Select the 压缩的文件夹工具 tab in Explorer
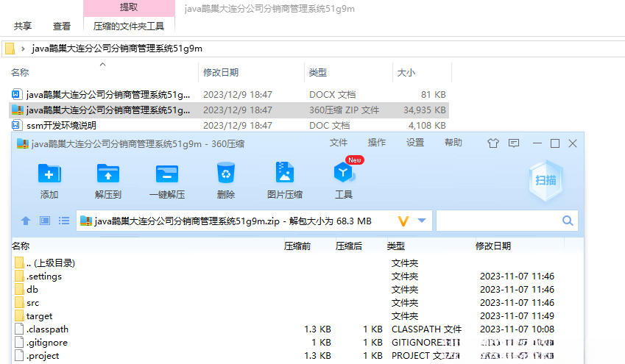Screen dimensions: 625x364 (129, 26)
